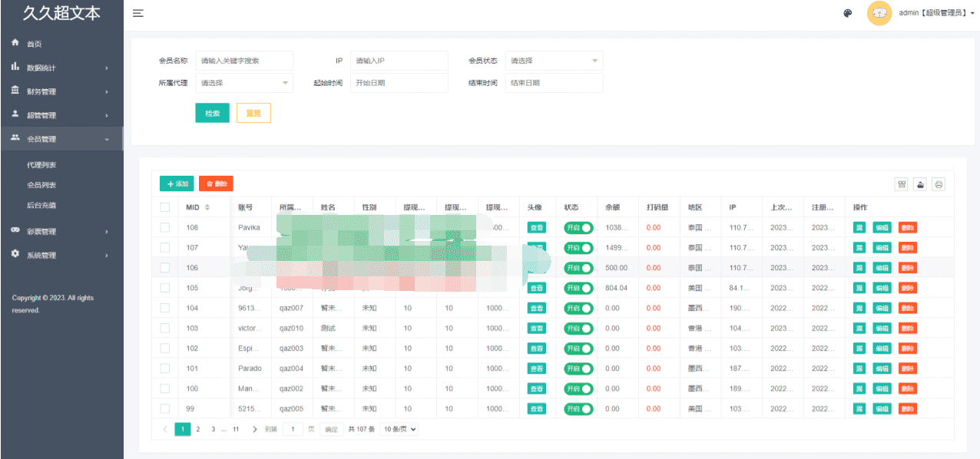Check the select-all checkbox in table header

[165, 207]
